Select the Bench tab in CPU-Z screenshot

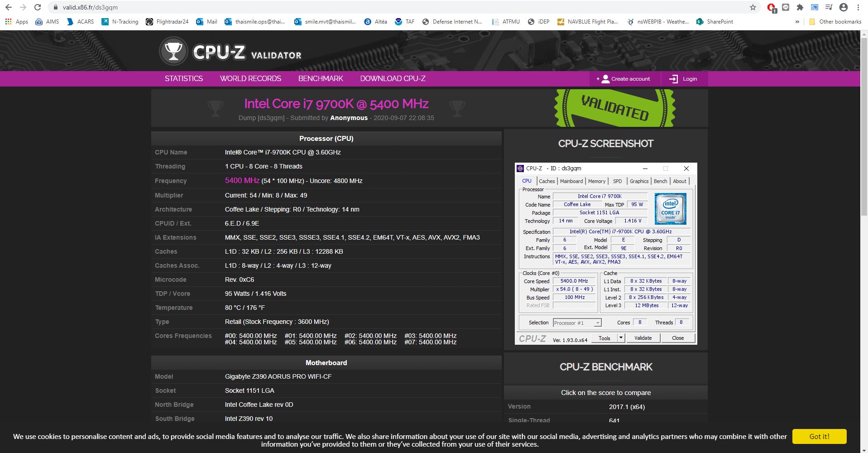(660, 181)
